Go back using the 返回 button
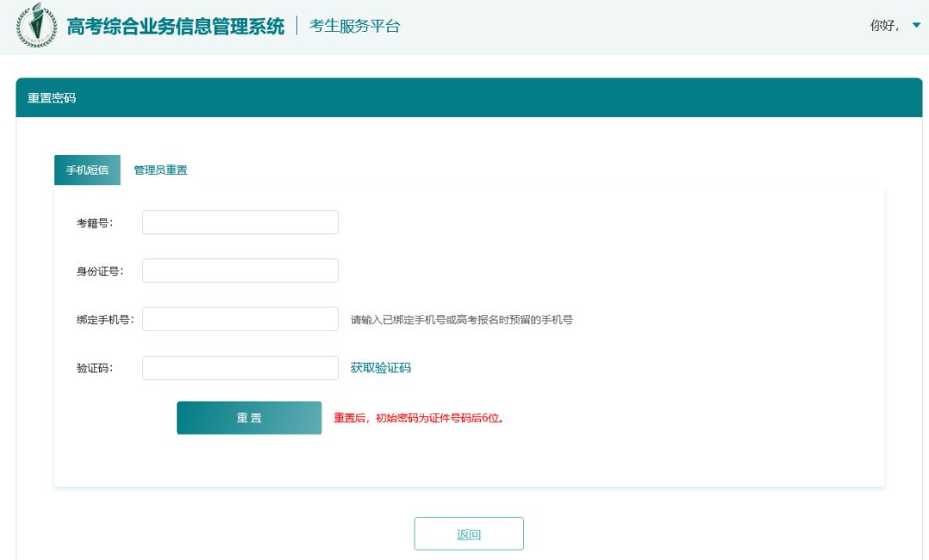 point(469,534)
